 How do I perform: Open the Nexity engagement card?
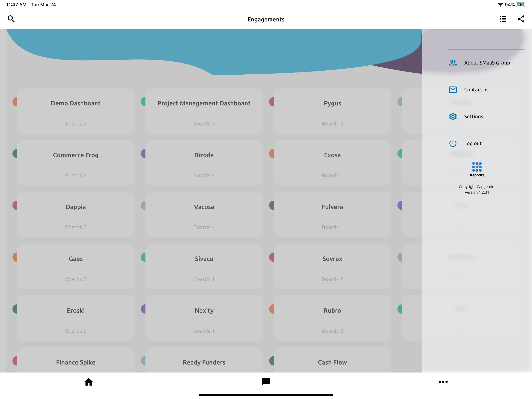204,318
